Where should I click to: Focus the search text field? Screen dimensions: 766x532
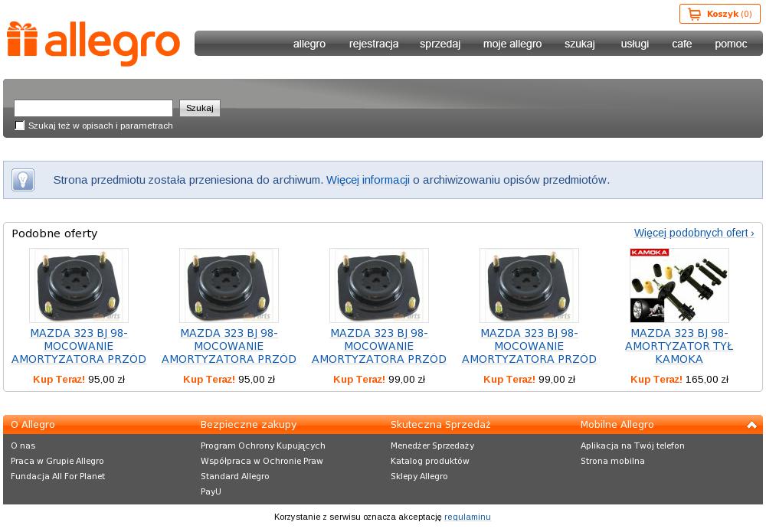click(93, 108)
